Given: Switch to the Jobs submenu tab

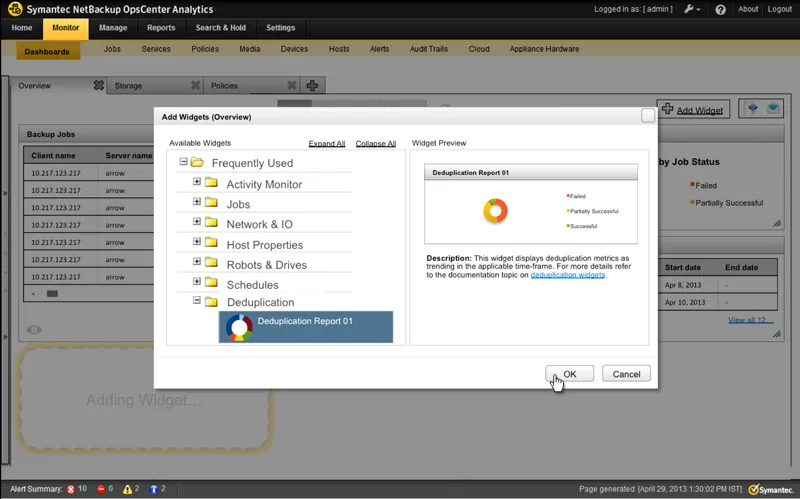Looking at the screenshot, I should pos(112,49).
